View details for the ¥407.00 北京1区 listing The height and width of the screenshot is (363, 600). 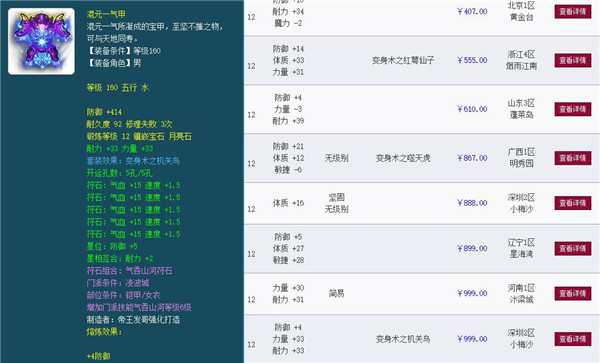coord(573,11)
